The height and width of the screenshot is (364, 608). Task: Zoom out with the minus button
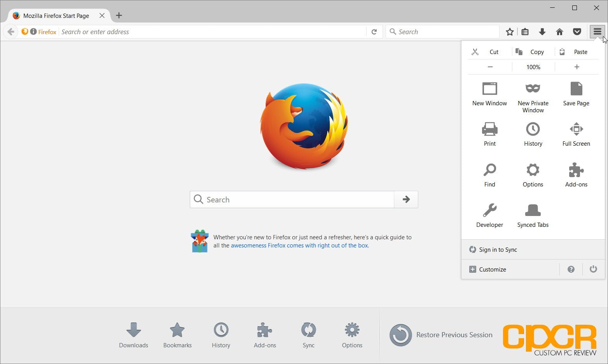tap(490, 67)
